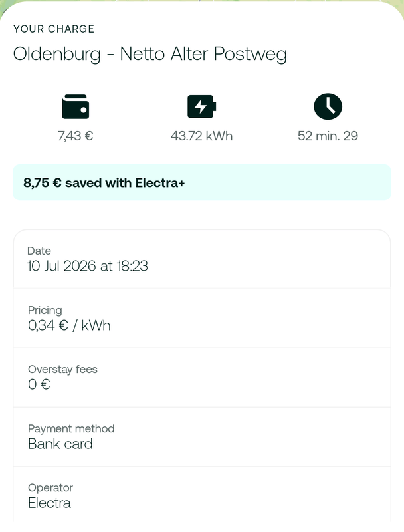Viewport: 404px width, 532px height.
Task: Select the 52 min. 29 duration
Action: point(328,136)
